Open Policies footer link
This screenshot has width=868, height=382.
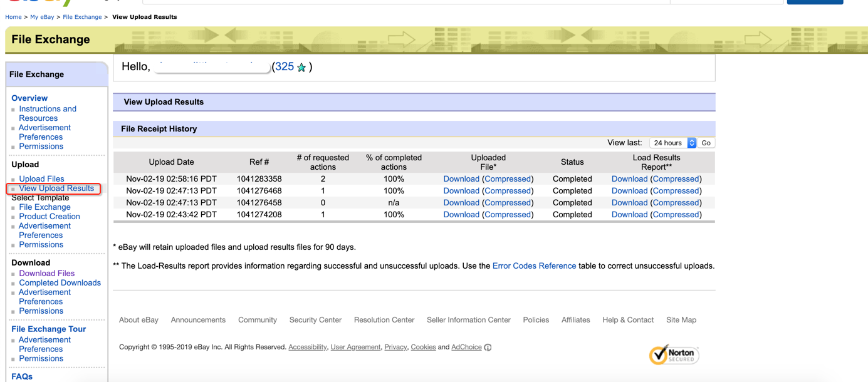tap(536, 320)
